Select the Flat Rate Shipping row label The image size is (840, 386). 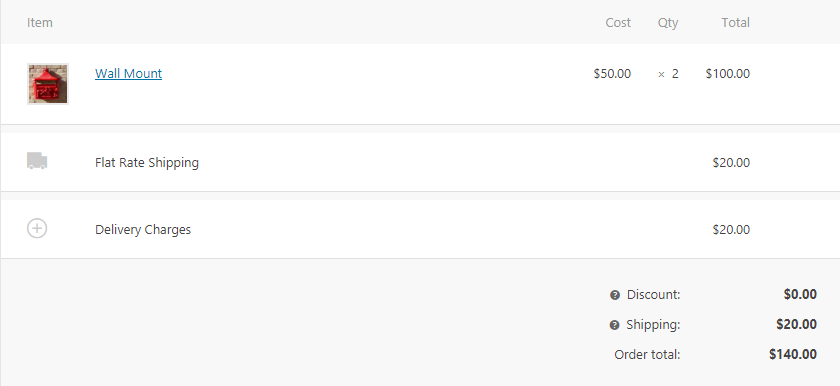pos(147,162)
